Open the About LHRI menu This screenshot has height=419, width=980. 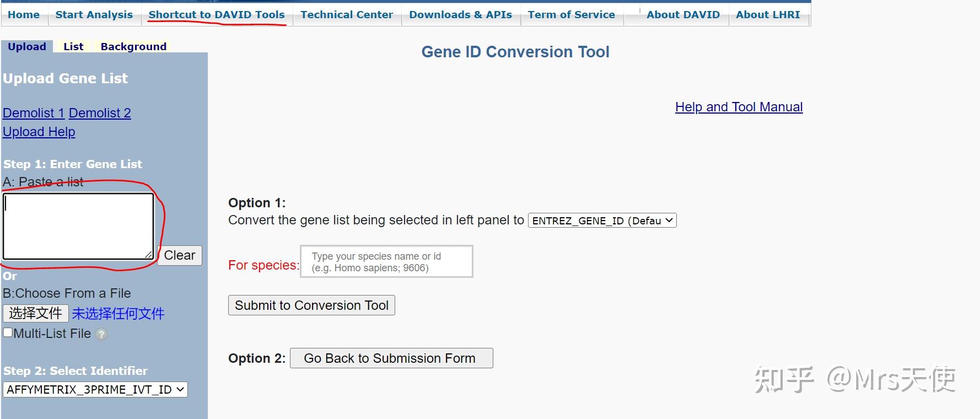click(768, 15)
